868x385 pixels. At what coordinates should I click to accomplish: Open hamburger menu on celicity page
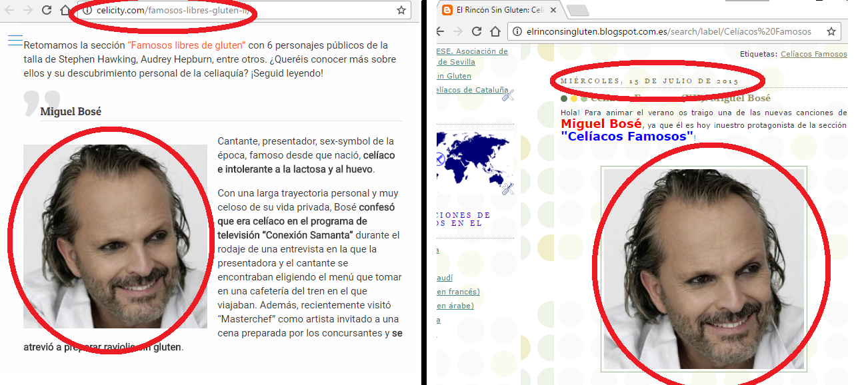pos(15,40)
